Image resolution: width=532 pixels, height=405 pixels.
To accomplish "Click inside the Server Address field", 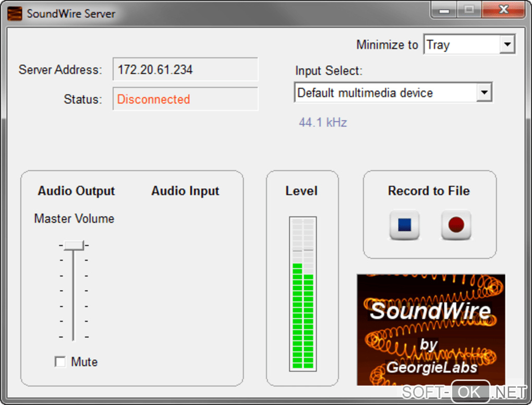I will point(185,69).
